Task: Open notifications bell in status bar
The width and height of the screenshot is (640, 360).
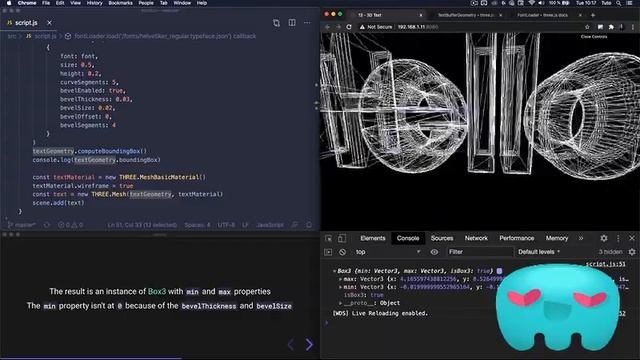Action: 309,225
